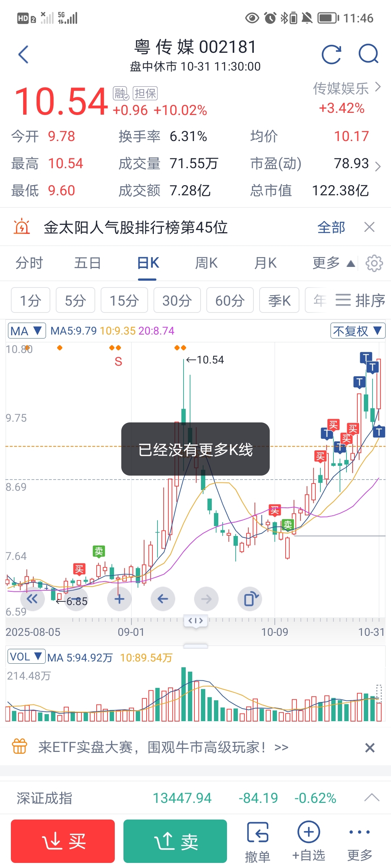Switch to the 周K tab
391x868 pixels.
click(x=206, y=263)
